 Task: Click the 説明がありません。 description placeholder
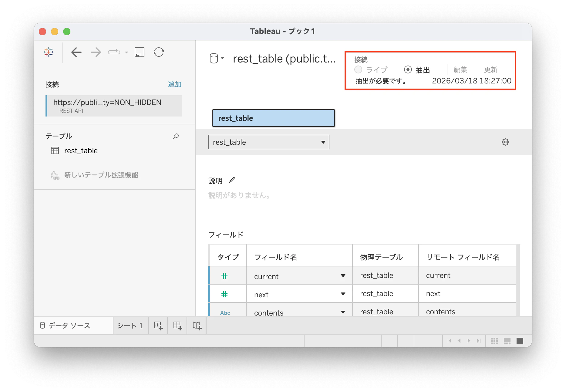(239, 195)
